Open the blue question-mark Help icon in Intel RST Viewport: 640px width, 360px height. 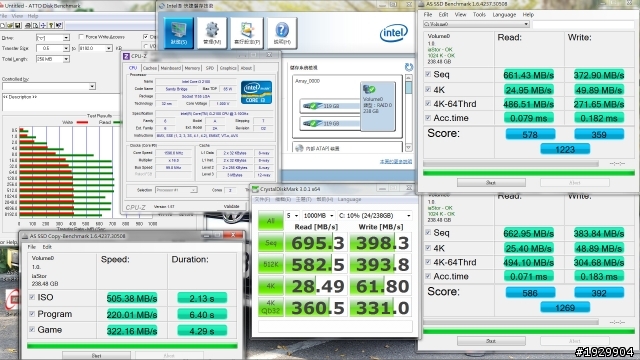coord(282,33)
